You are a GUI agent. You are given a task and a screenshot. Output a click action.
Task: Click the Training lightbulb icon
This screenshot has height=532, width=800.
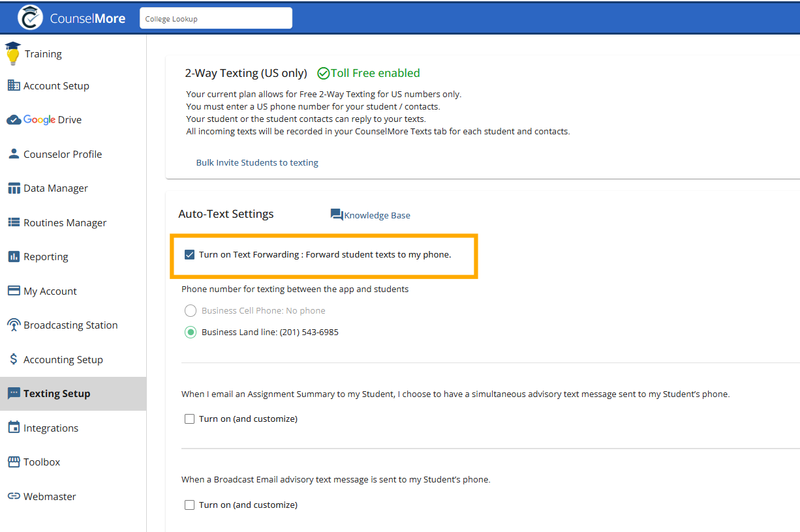click(12, 53)
